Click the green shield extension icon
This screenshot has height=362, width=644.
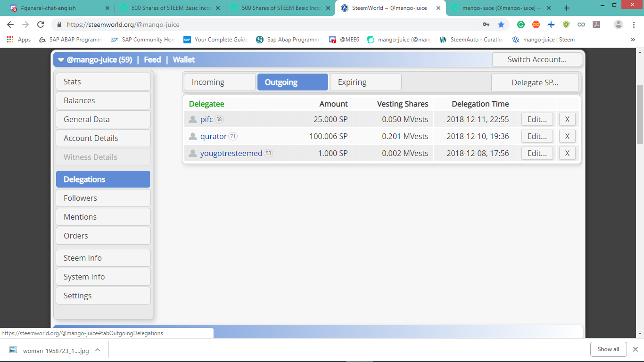(x=566, y=25)
